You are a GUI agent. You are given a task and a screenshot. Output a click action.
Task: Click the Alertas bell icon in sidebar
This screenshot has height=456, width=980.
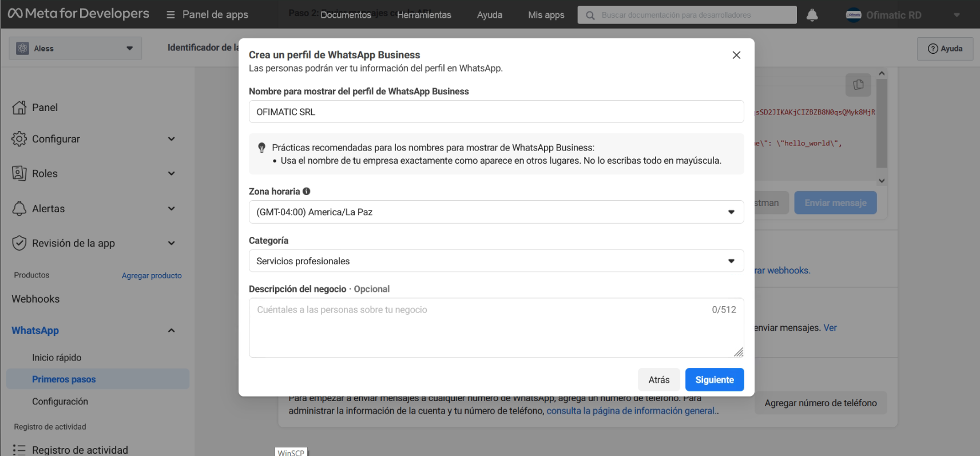[19, 209]
